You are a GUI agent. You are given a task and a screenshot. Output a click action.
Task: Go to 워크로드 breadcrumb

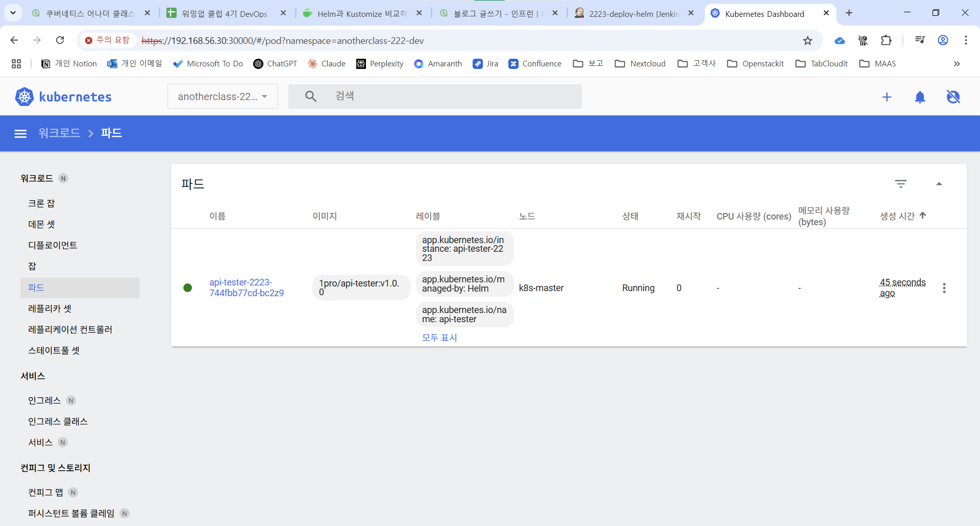(59, 133)
